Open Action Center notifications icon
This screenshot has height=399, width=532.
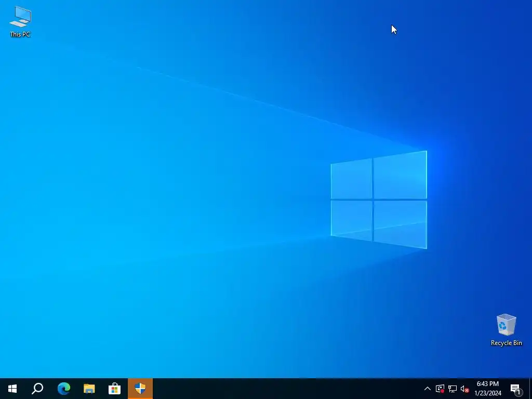[516, 389]
